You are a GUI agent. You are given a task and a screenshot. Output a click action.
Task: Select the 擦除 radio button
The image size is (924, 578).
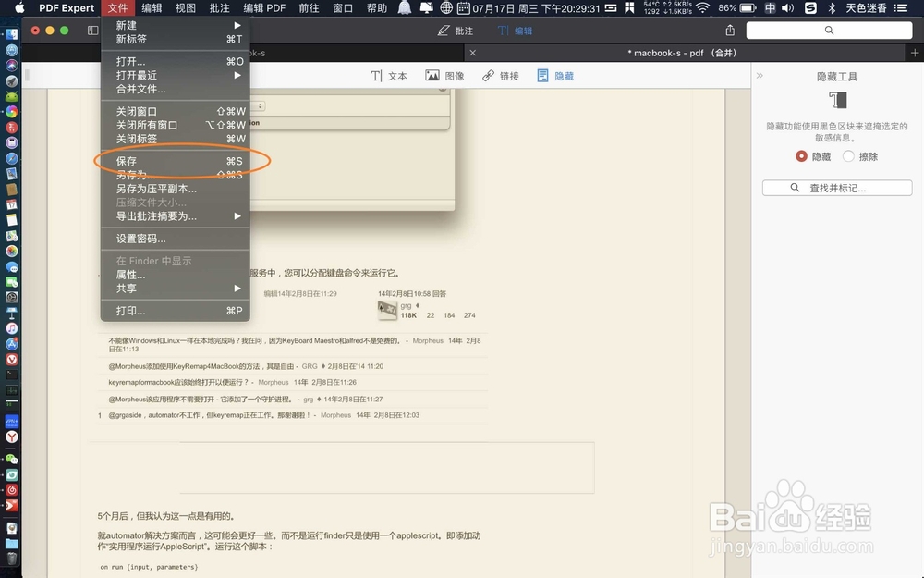pos(848,156)
